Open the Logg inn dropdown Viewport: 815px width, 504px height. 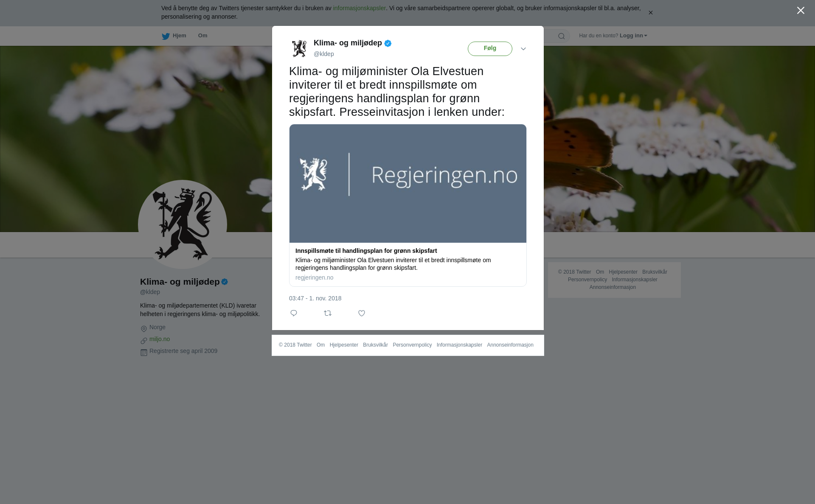click(633, 36)
